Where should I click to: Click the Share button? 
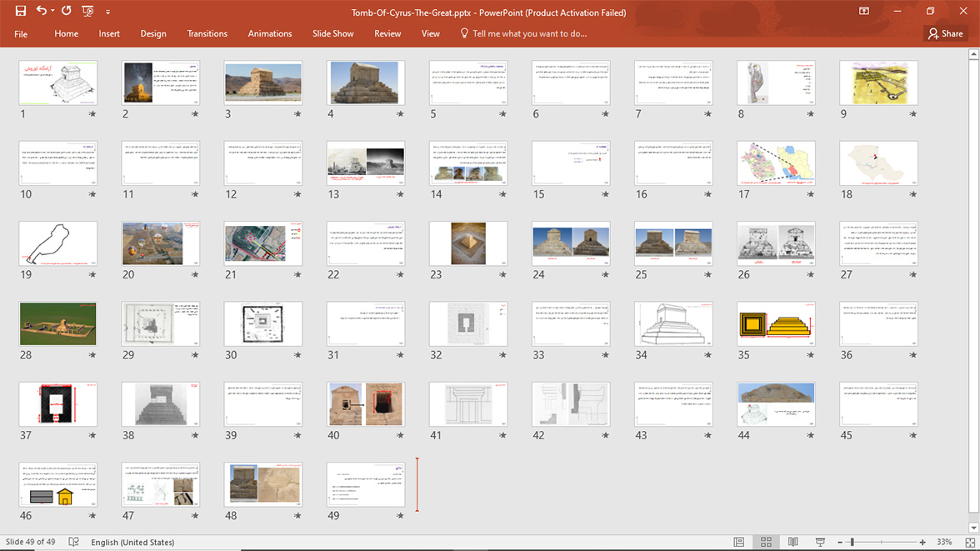[x=945, y=33]
